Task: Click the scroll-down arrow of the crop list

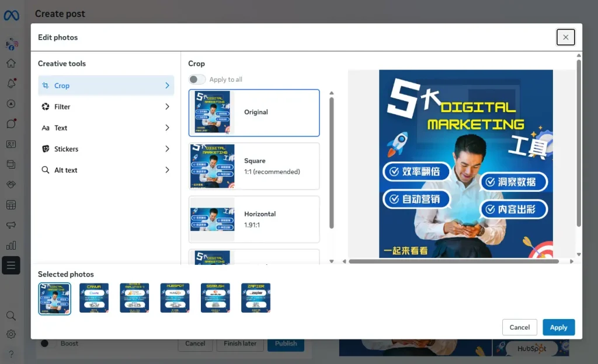Action: pyautogui.click(x=332, y=261)
